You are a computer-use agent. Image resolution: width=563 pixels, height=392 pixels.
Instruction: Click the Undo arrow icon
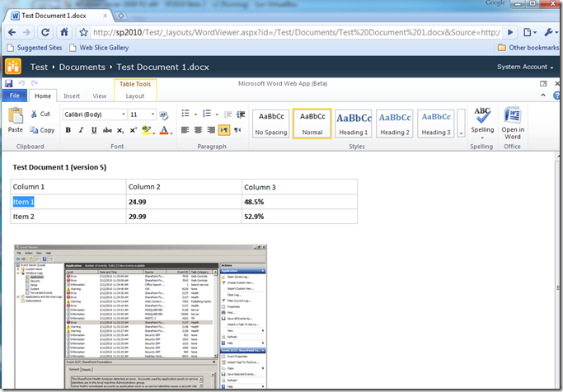(x=21, y=83)
